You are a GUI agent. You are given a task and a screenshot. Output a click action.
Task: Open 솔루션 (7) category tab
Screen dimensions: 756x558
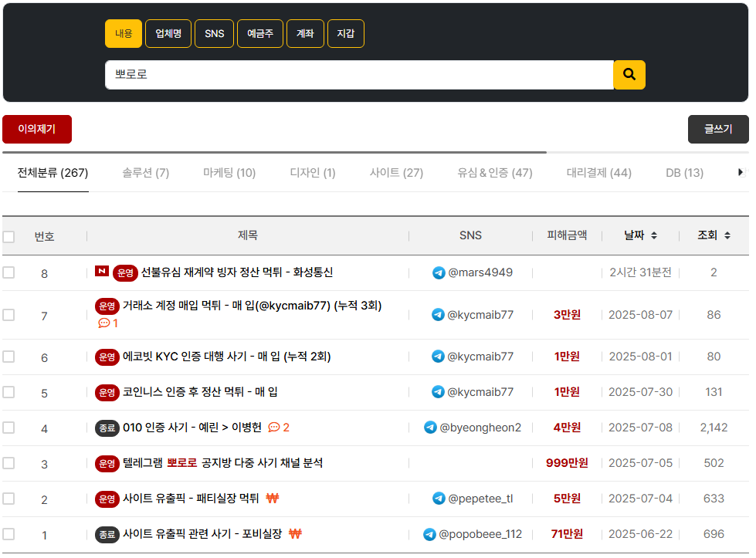(146, 173)
